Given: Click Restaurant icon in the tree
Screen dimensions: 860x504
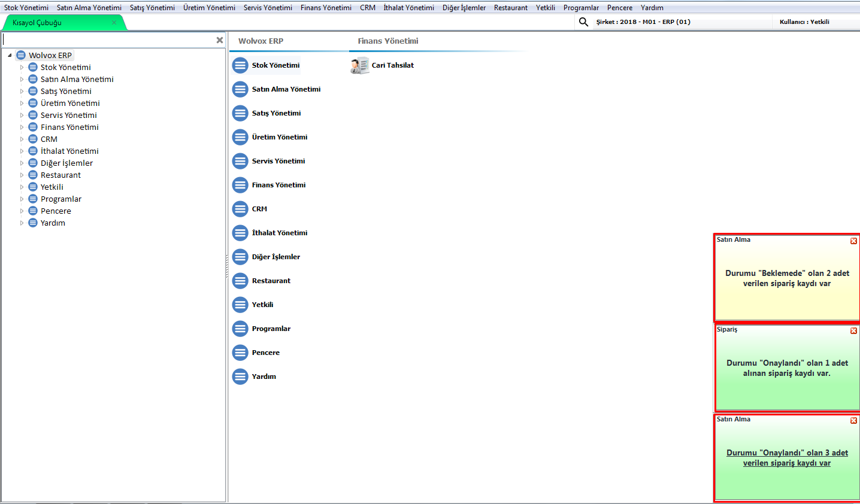Looking at the screenshot, I should [x=33, y=175].
